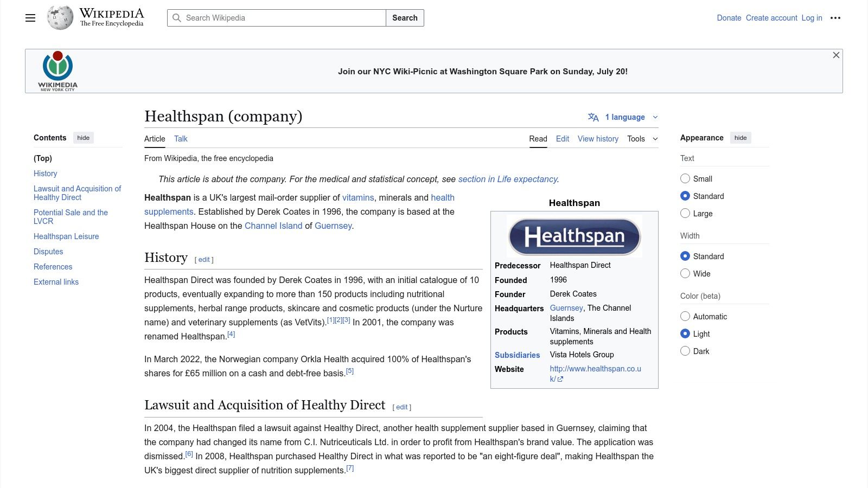Open the Edit tab
The width and height of the screenshot is (868, 488).
click(563, 139)
